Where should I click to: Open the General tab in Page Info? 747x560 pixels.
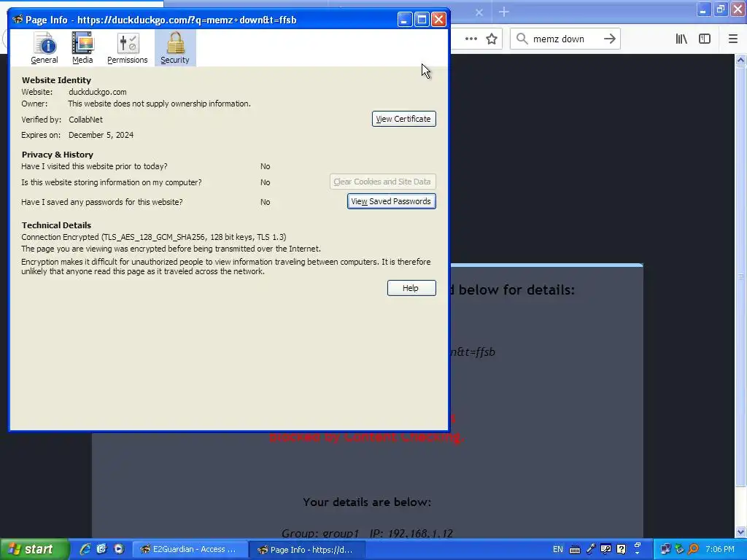click(x=44, y=47)
